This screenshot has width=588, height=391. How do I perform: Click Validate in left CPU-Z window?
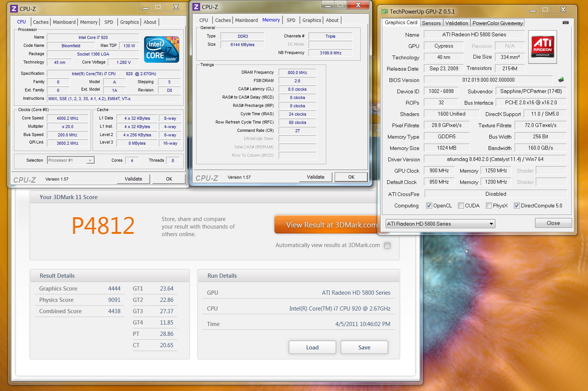tap(133, 179)
